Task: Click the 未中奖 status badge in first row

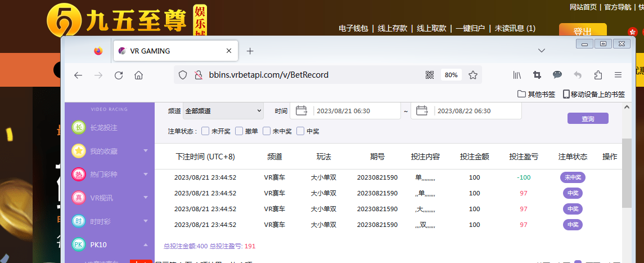Action: 573,177
